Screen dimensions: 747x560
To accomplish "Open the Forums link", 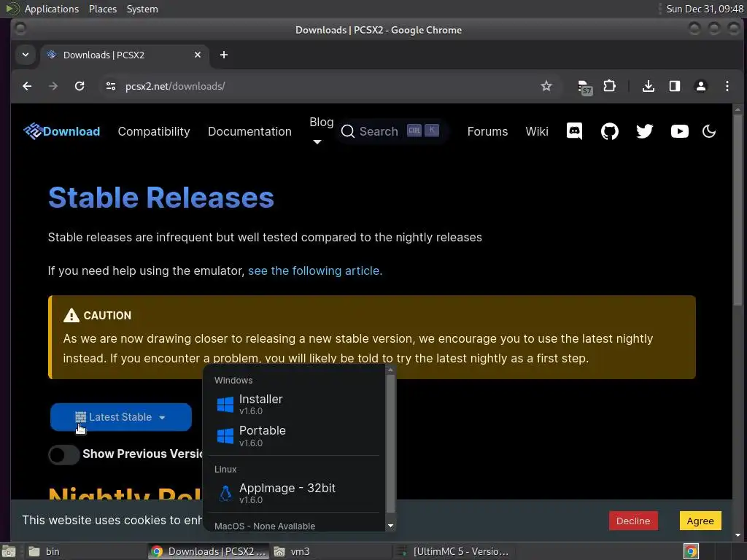I will pyautogui.click(x=487, y=131).
